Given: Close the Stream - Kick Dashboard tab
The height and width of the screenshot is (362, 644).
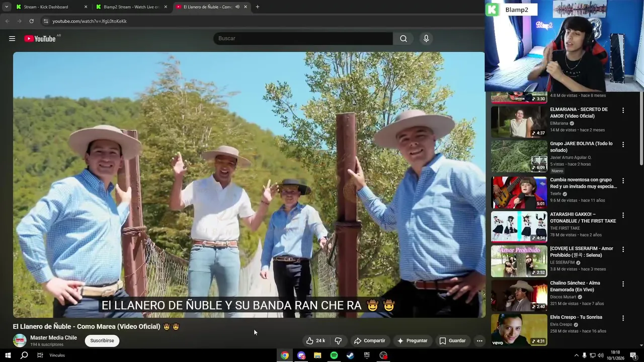Looking at the screenshot, I should (x=86, y=7).
